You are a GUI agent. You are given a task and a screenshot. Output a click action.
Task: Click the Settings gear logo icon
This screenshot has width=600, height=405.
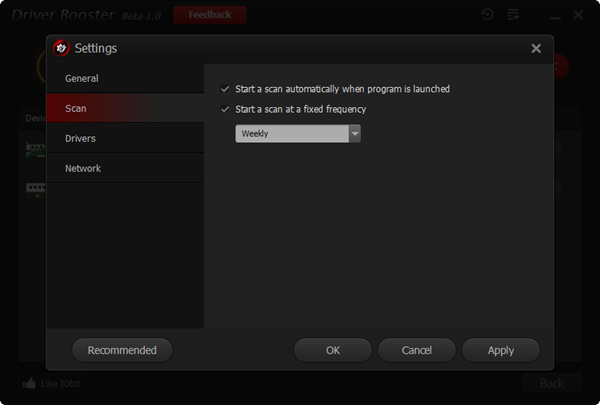tap(61, 48)
